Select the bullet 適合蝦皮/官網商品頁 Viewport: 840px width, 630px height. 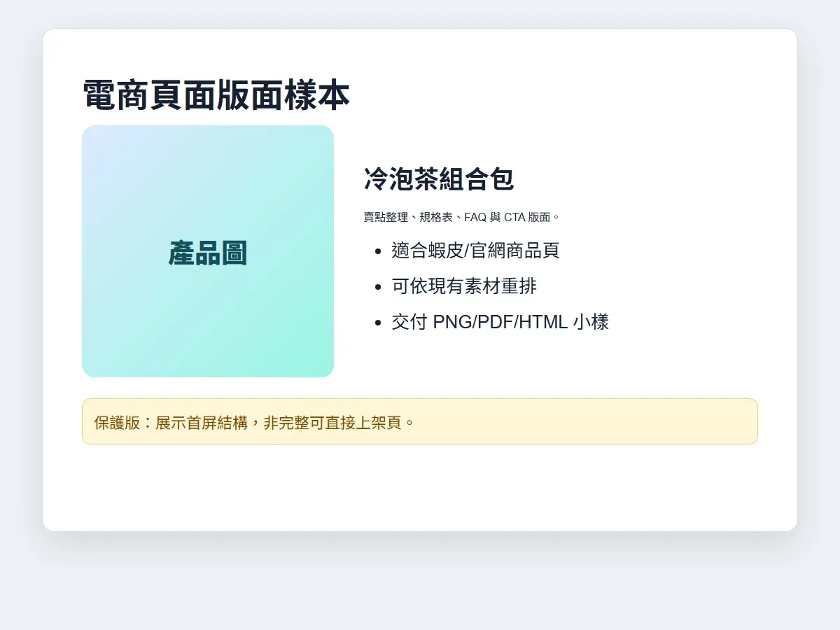coord(476,251)
